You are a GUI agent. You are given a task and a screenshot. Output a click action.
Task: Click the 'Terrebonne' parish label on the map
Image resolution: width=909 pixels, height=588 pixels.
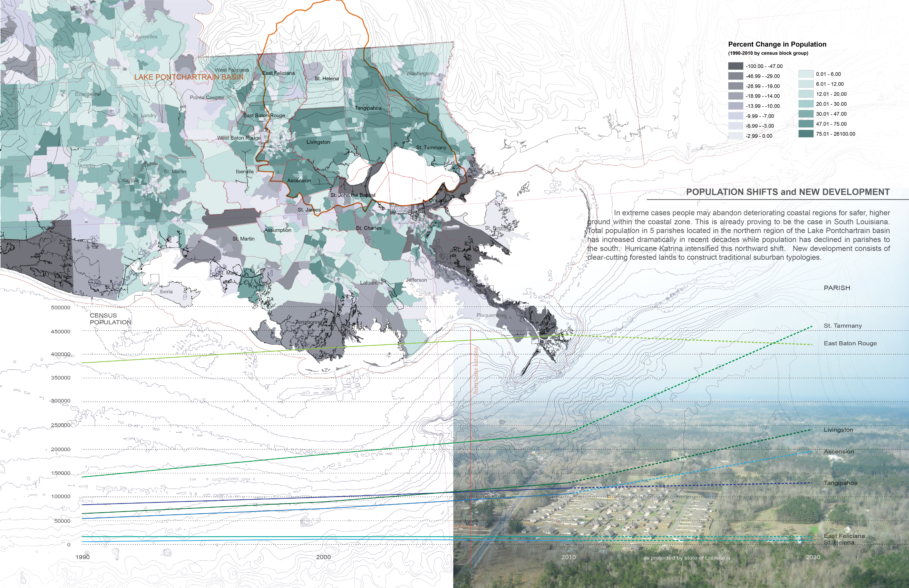[309, 322]
